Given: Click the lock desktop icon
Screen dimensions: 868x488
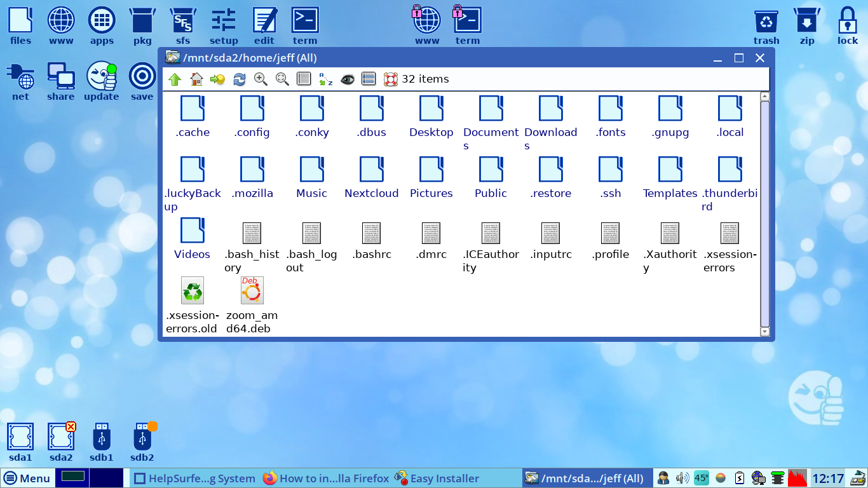Looking at the screenshot, I should 848,26.
